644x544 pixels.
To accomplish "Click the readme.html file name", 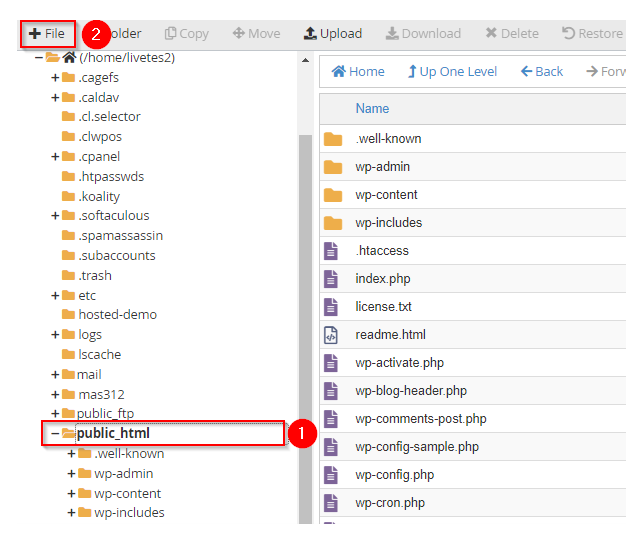I will coord(390,335).
